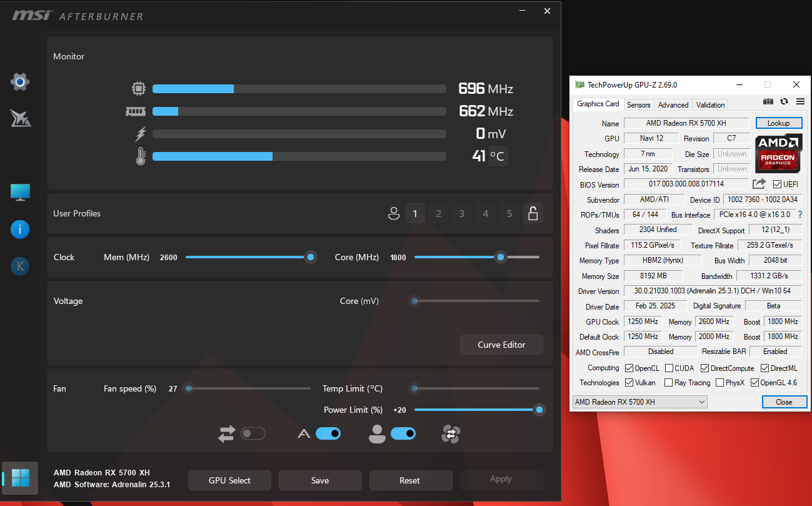Select user profile 1
Screen dimensions: 812x506
[415, 213]
